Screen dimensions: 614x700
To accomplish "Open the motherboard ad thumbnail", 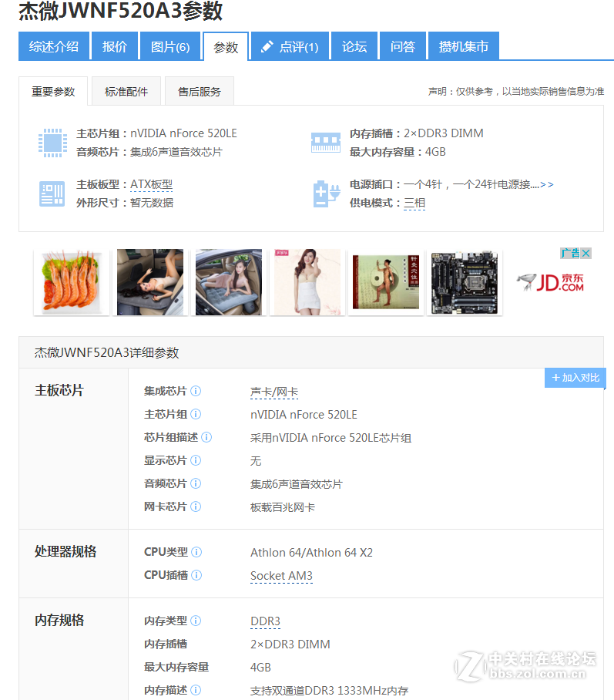I will click(x=465, y=282).
